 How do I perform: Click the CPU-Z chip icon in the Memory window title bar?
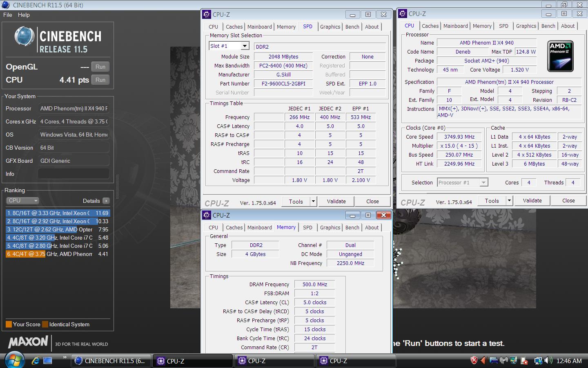tap(207, 215)
